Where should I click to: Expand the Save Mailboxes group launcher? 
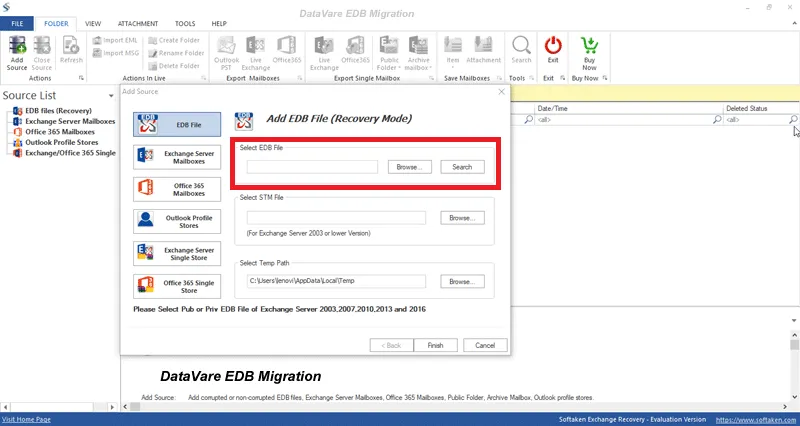(501, 78)
